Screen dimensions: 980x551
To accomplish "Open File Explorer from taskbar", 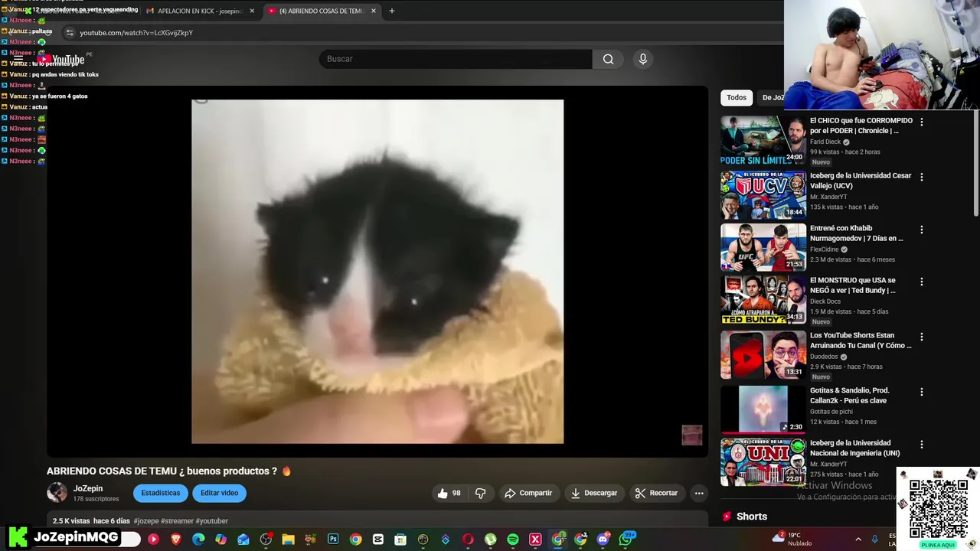I will click(x=288, y=540).
